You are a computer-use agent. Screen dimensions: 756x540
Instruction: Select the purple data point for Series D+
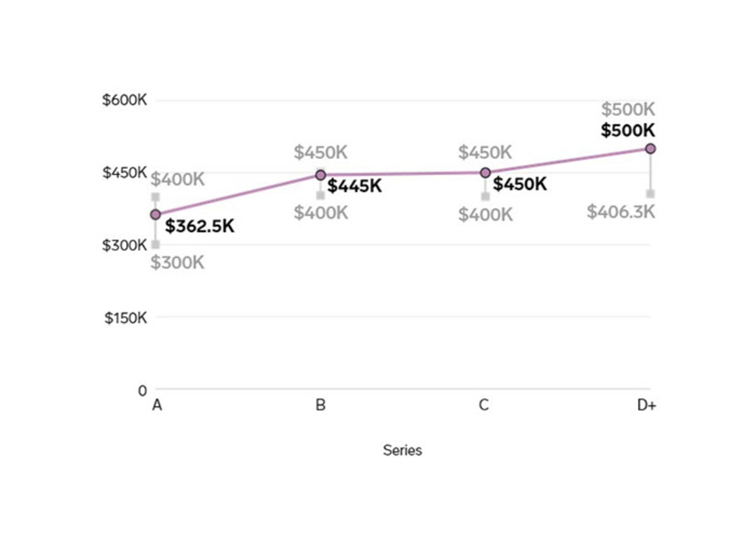[650, 148]
